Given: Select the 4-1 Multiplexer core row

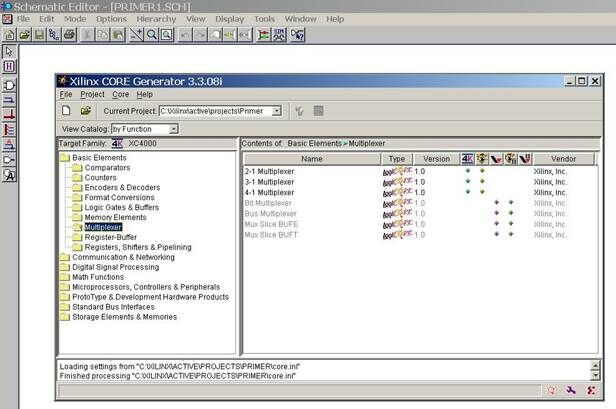Looking at the screenshot, I should point(420,193).
